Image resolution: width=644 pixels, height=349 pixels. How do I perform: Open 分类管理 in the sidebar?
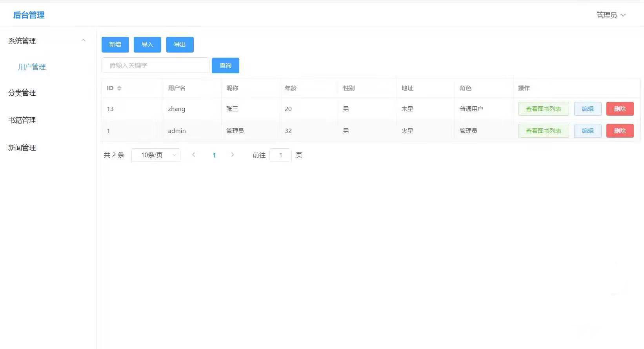coord(22,93)
